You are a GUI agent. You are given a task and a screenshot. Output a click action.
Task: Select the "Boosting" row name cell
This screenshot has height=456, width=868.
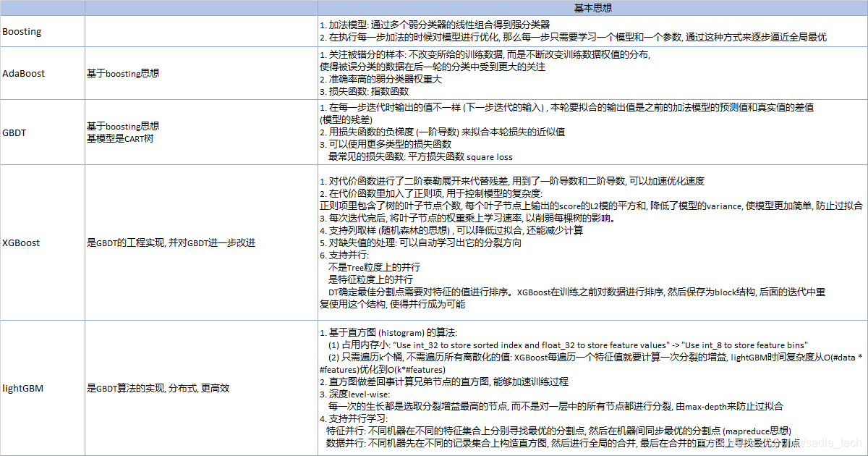(x=42, y=32)
